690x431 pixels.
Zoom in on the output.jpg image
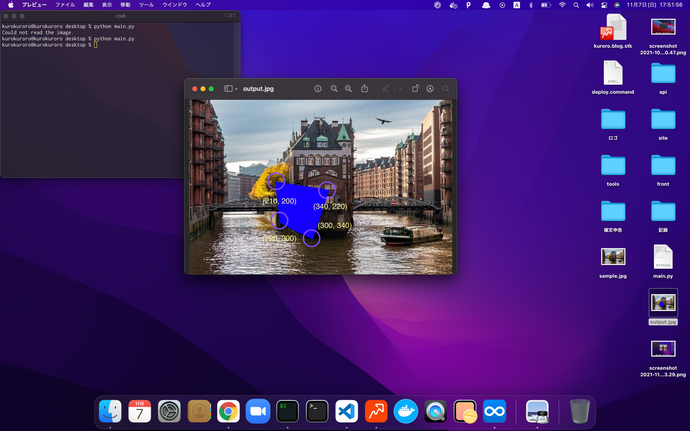point(348,88)
